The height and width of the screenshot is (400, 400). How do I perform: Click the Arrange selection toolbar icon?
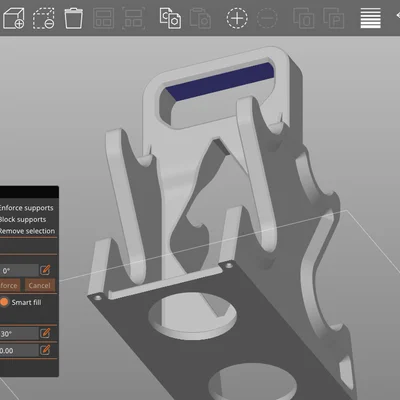click(133, 18)
